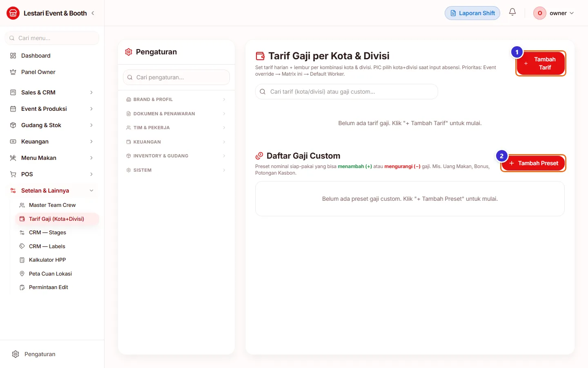Expand the KEUANGAN settings group
The width and height of the screenshot is (588, 368).
(176, 142)
